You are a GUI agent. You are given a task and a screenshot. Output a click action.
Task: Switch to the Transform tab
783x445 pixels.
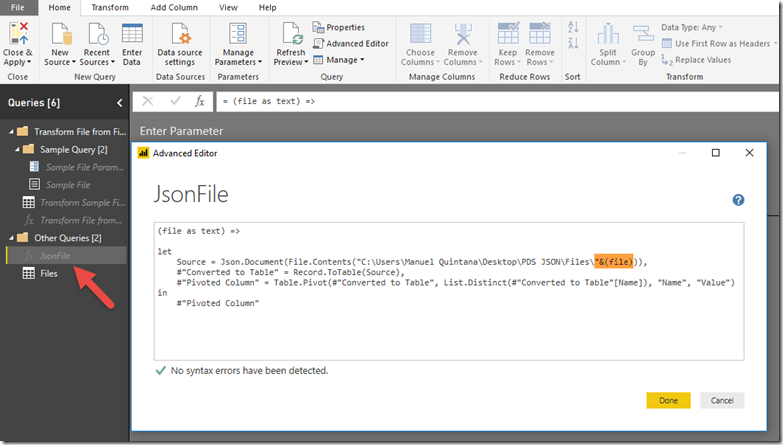110,7
